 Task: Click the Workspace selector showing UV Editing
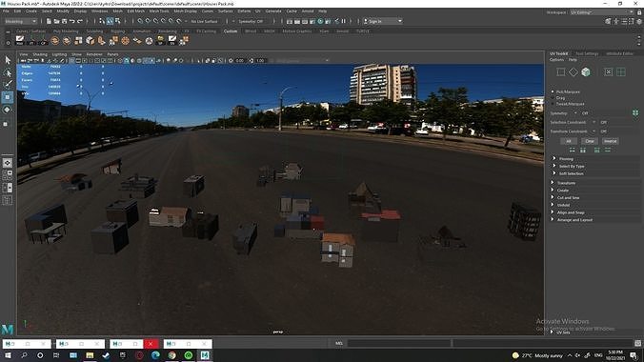[x=602, y=12]
